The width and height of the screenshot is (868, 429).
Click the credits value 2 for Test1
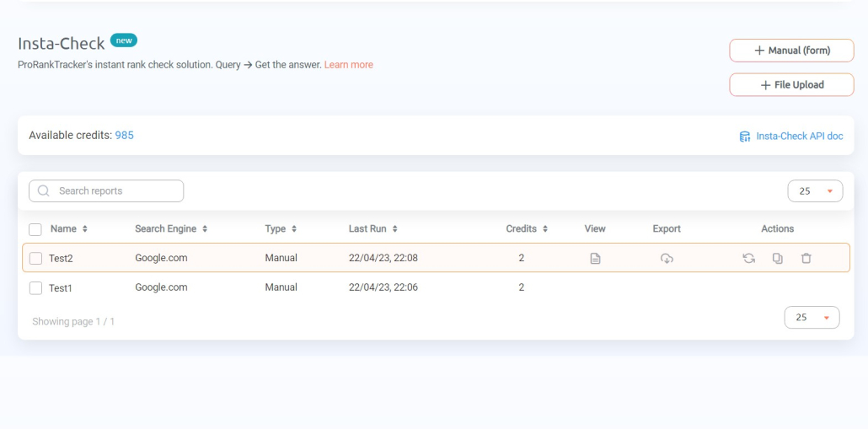point(522,287)
